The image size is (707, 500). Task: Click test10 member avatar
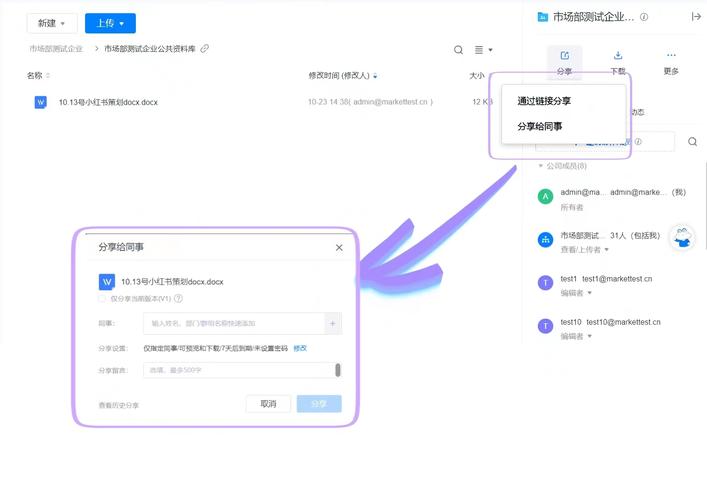tap(545, 326)
